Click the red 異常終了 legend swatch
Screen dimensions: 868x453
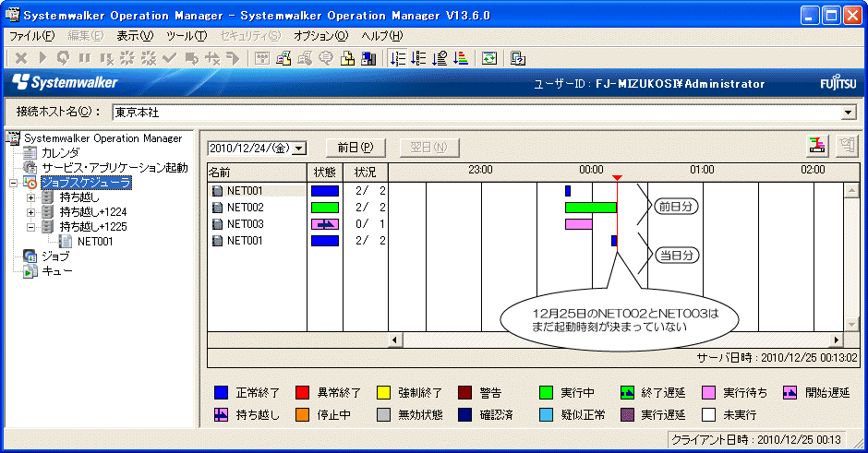[302, 393]
